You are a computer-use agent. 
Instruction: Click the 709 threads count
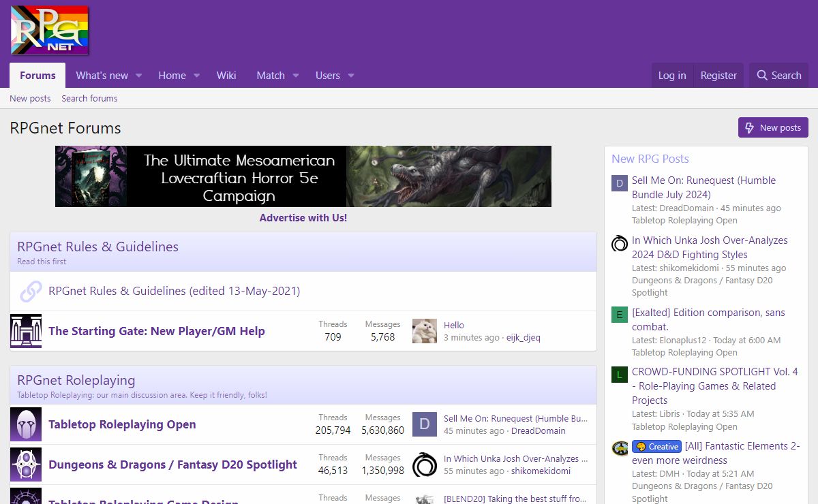tap(333, 337)
